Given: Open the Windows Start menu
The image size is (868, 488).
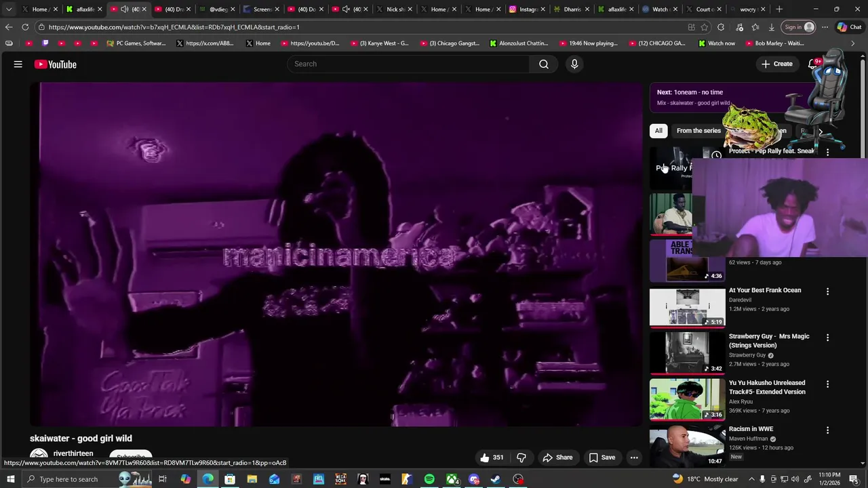Looking at the screenshot, I should [x=11, y=479].
